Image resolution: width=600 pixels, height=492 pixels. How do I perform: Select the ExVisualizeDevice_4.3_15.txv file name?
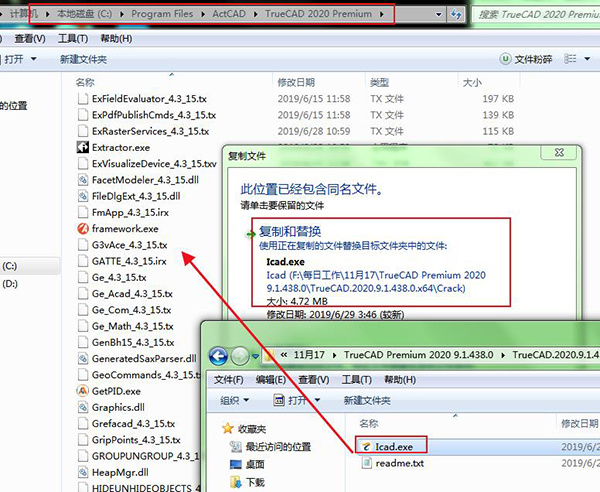[x=154, y=164]
